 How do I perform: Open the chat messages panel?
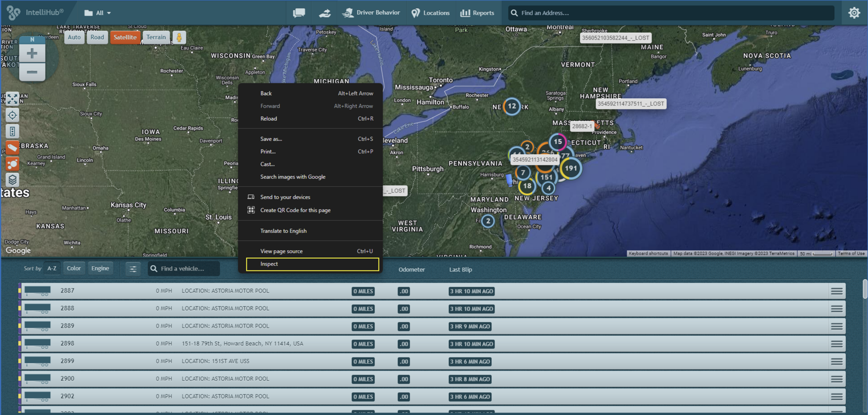(299, 13)
